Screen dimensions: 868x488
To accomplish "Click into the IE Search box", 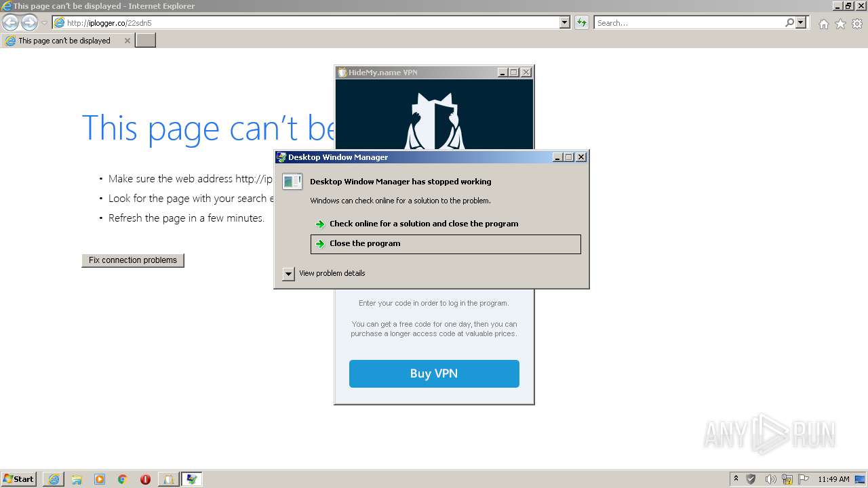I will pos(689,23).
